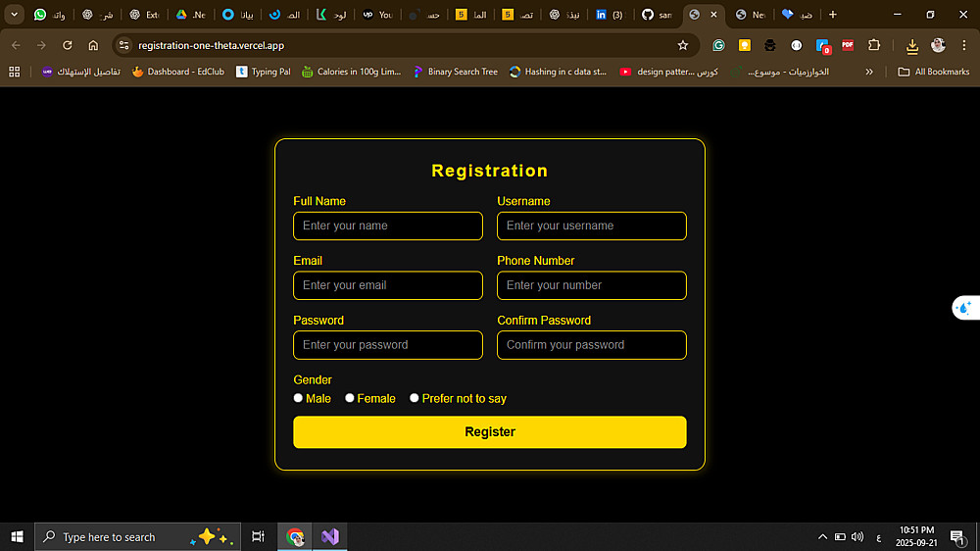This screenshot has height=551, width=980.
Task: Check the battery status icon
Action: (x=840, y=536)
